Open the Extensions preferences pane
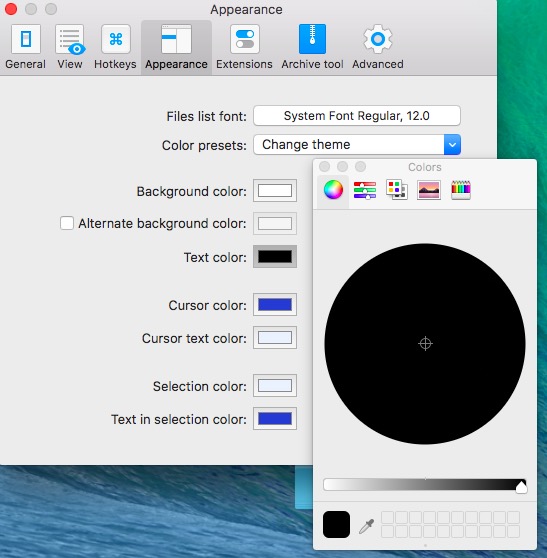Image resolution: width=547 pixels, height=558 pixels. [244, 47]
